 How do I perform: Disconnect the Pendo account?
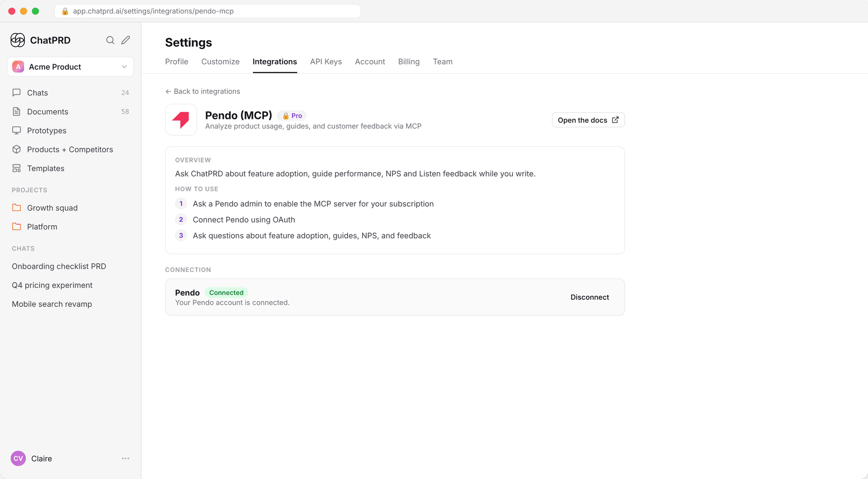click(590, 297)
